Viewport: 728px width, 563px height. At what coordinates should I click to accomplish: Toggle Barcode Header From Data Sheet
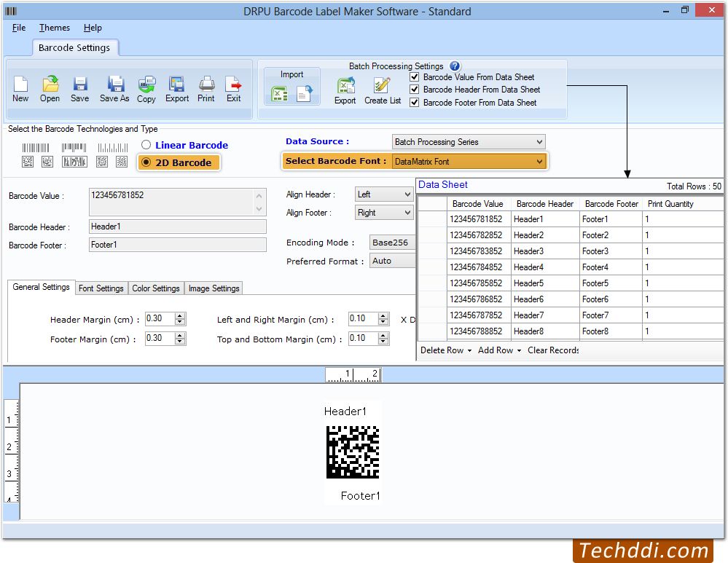(415, 90)
